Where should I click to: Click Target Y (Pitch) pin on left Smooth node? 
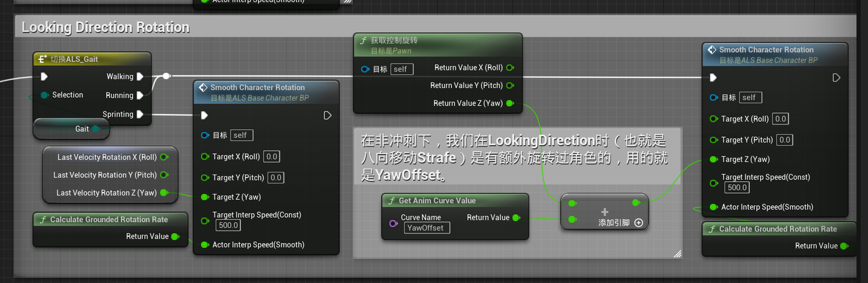pos(205,177)
